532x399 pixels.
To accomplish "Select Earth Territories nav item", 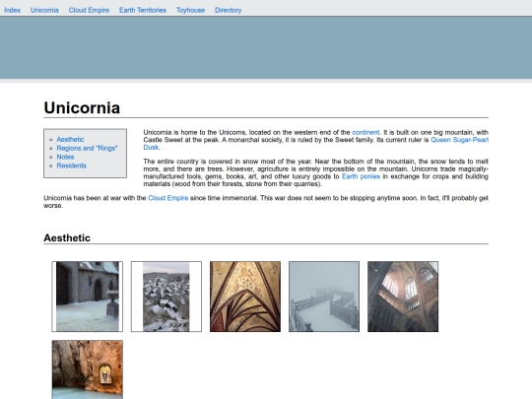I will pyautogui.click(x=143, y=10).
